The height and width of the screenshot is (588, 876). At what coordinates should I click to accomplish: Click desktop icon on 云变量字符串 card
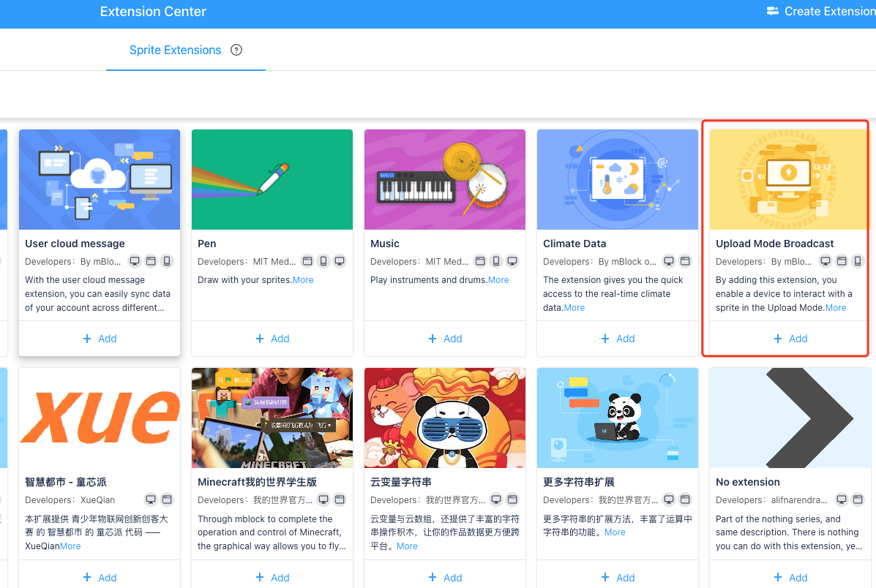click(x=496, y=500)
